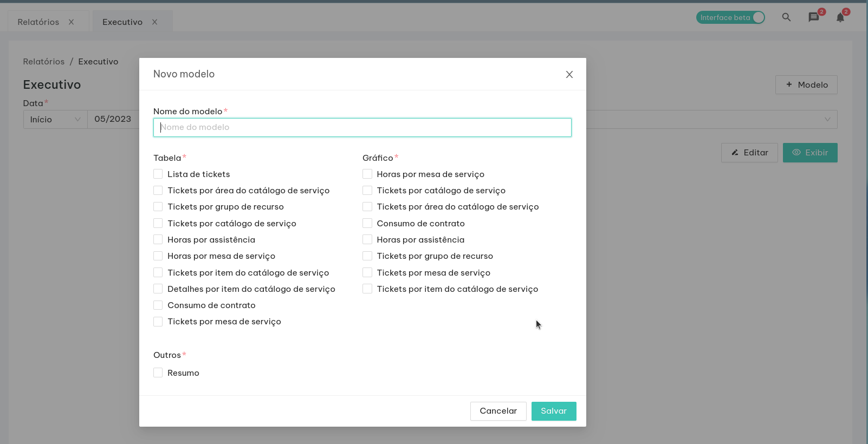The image size is (868, 444).
Task: Switch to the Relatórios tab
Action: click(x=38, y=22)
